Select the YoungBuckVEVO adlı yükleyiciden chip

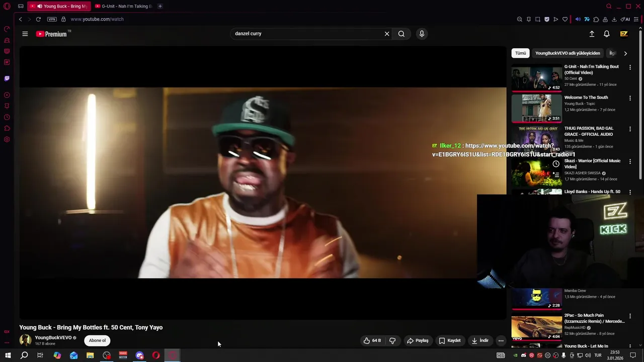coord(568,53)
